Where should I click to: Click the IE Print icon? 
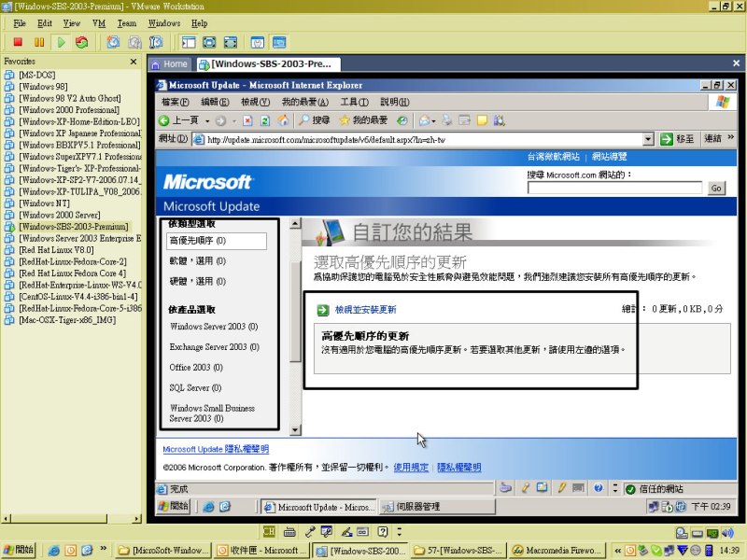447,120
